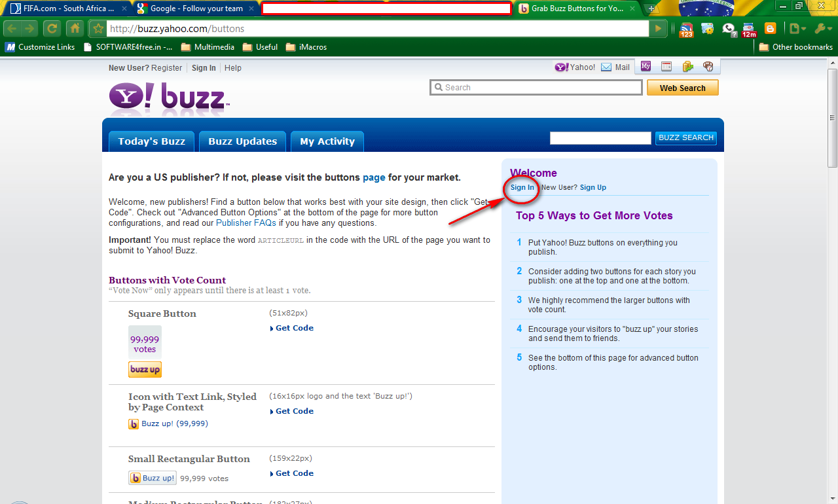
Task: Click the circled Sign In link
Action: point(521,187)
